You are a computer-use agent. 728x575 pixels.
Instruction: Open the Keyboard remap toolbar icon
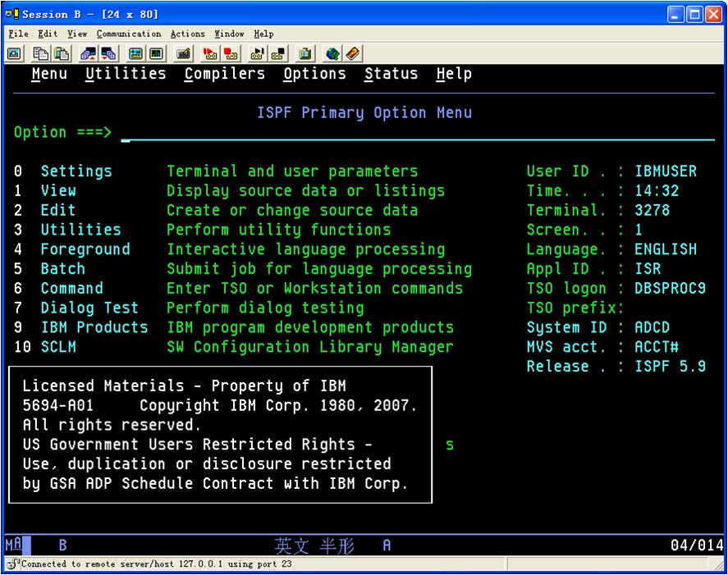pyautogui.click(x=183, y=54)
